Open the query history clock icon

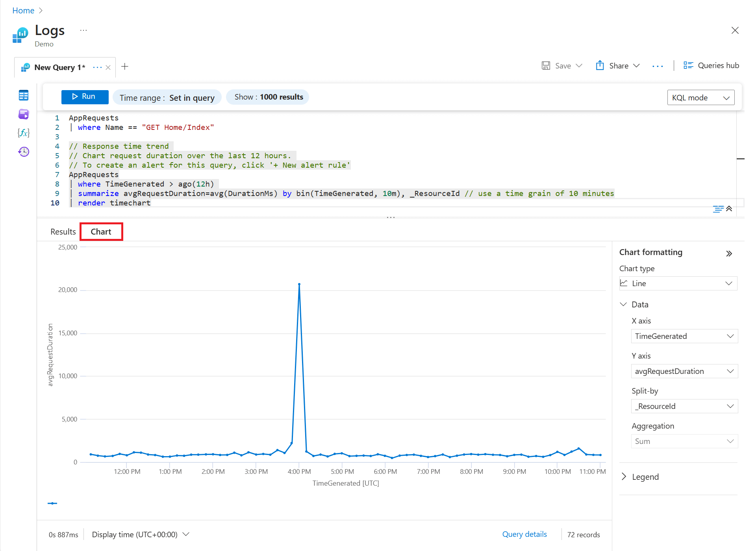pyautogui.click(x=24, y=152)
